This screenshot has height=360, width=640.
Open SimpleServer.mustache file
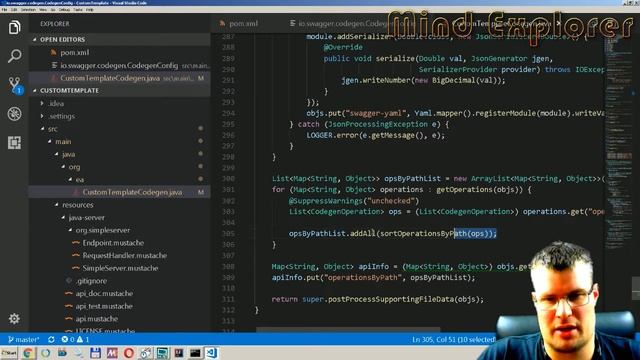pos(120,268)
